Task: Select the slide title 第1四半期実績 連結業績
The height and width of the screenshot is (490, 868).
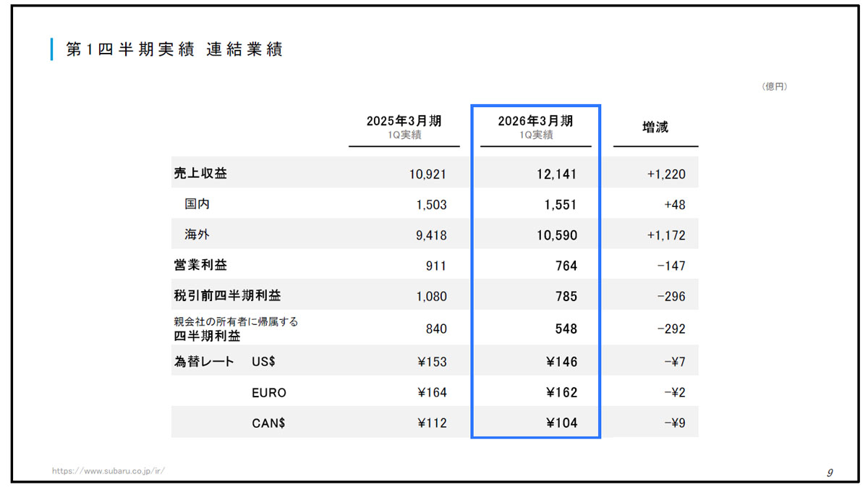Action: 174,49
